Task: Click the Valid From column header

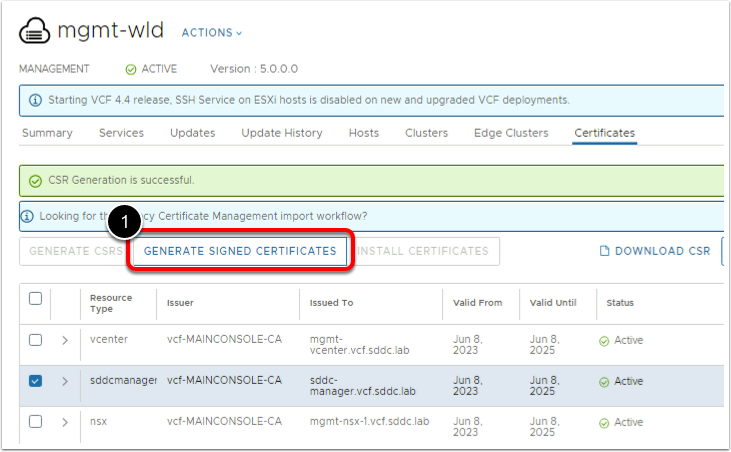Action: pyautogui.click(x=477, y=303)
